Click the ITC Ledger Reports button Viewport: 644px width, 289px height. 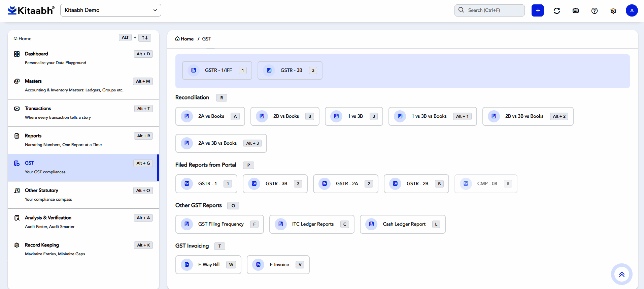click(312, 224)
